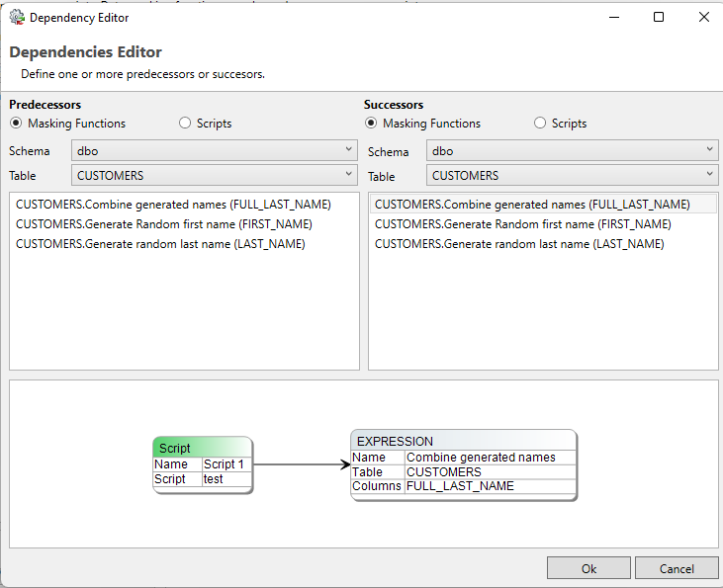The width and height of the screenshot is (723, 588).
Task: Click the Dependency Editor title bar icon
Action: click(17, 17)
